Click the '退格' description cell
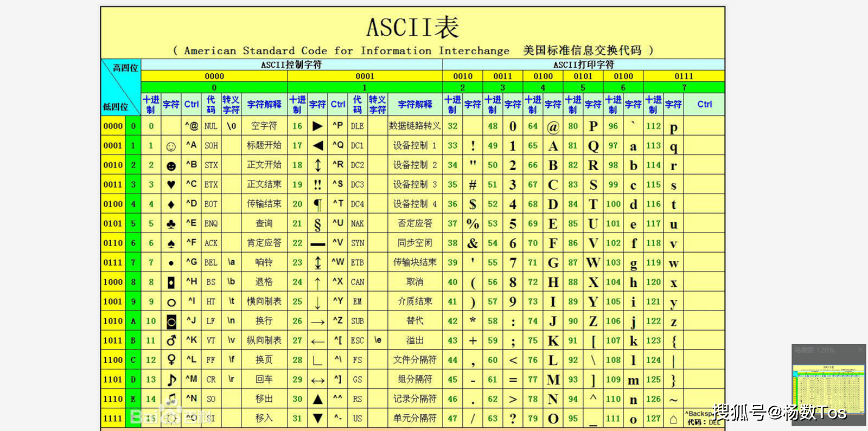The image size is (868, 431). [x=264, y=282]
